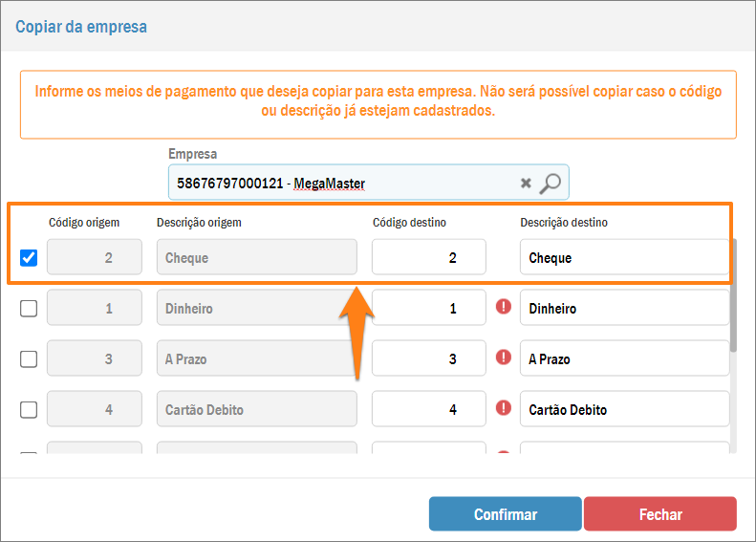Edit the Cartão Debito destination description

click(x=623, y=409)
